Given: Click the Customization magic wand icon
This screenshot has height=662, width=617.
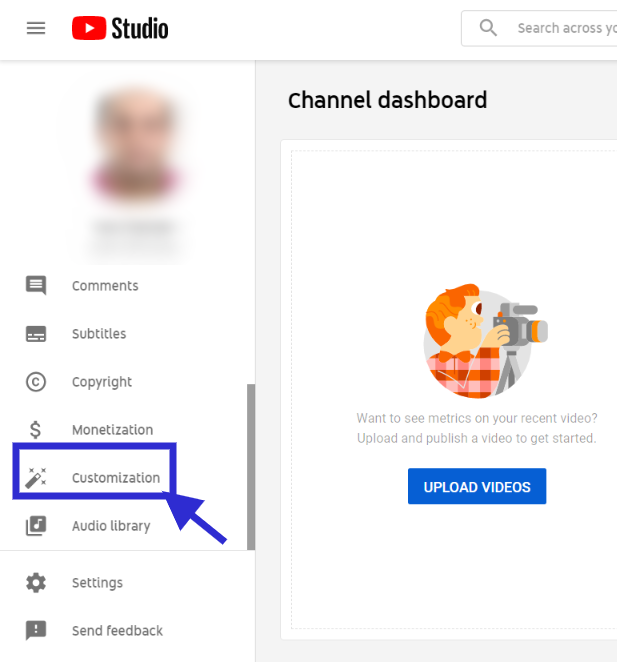Looking at the screenshot, I should click(x=36, y=478).
